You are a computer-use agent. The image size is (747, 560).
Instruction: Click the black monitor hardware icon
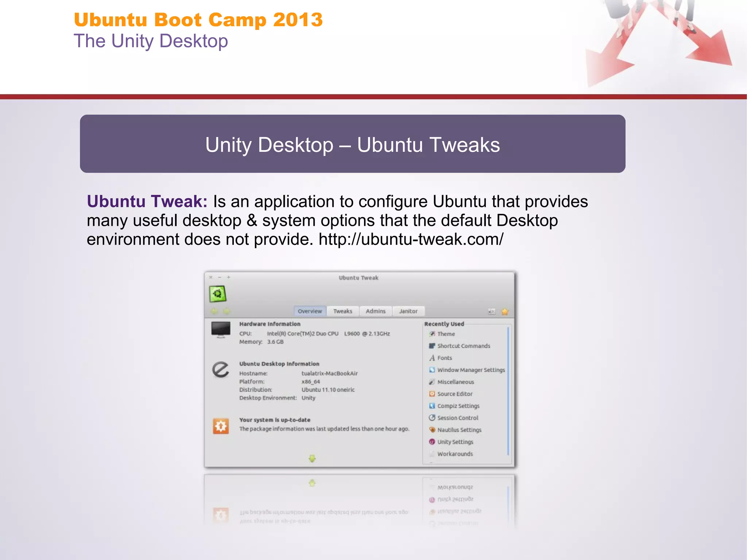[x=221, y=329]
